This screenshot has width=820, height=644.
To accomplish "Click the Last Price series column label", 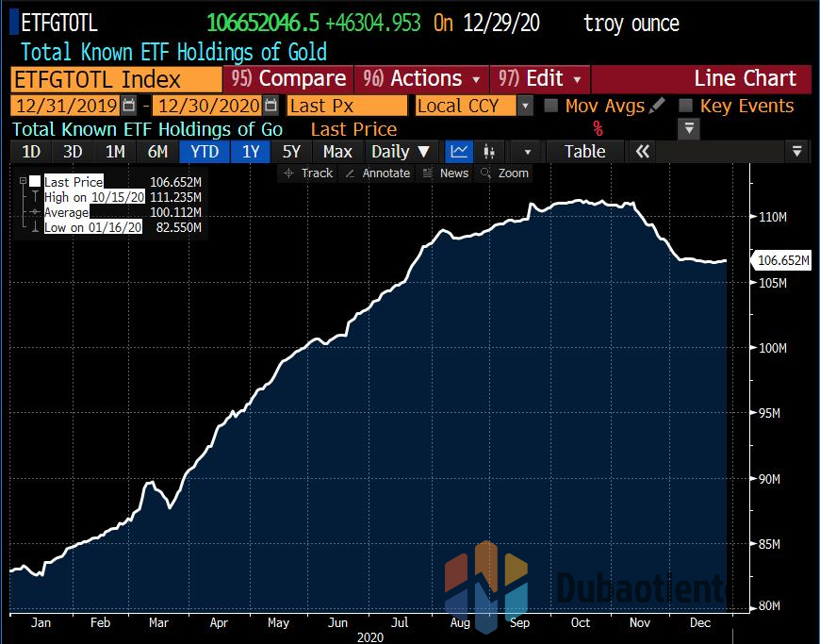I will pyautogui.click(x=354, y=129).
